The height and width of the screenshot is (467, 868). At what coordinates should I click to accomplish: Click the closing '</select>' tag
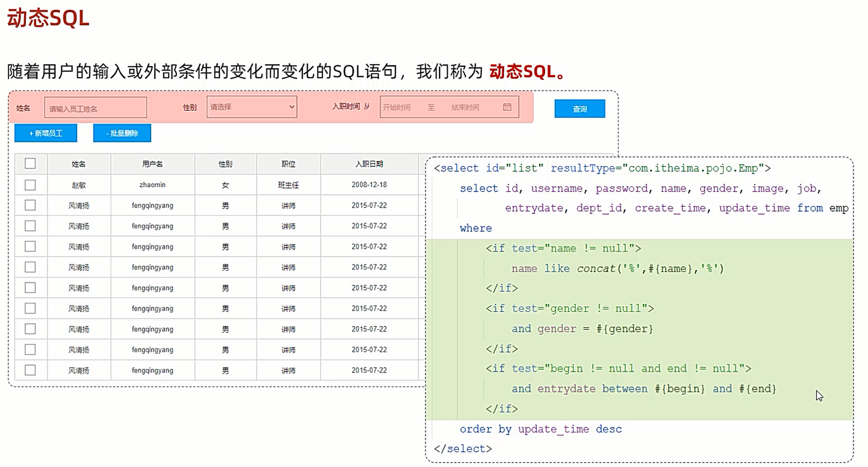463,449
